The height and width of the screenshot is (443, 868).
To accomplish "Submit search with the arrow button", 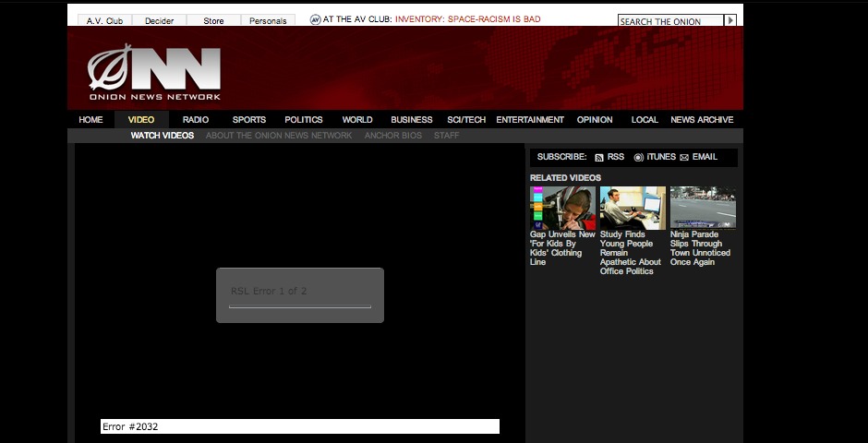I will [730, 20].
